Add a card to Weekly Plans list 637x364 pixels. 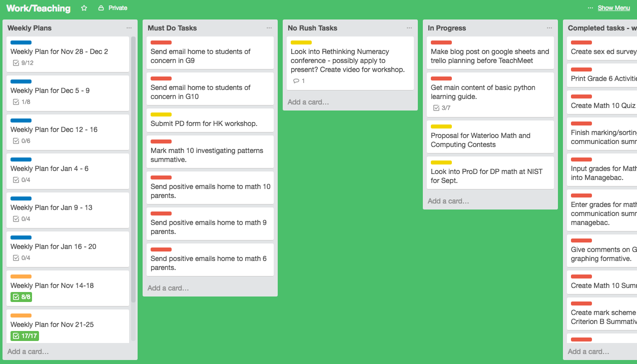[x=29, y=351]
